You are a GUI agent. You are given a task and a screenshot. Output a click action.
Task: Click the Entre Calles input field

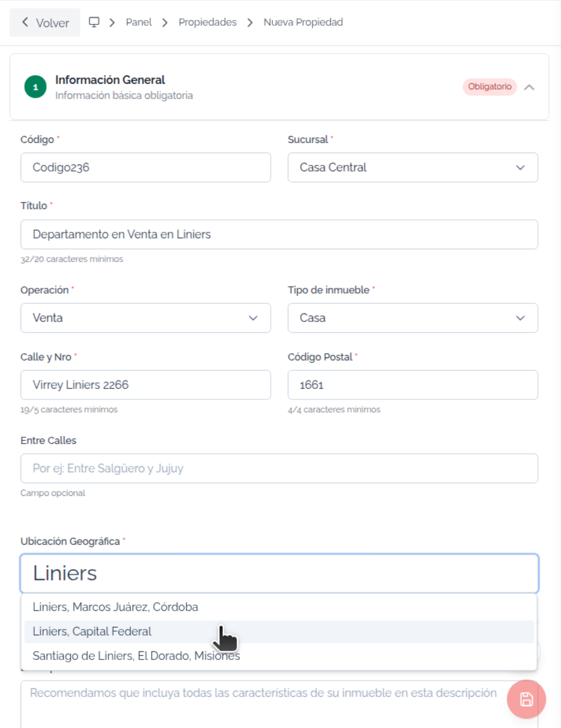pyautogui.click(x=279, y=468)
